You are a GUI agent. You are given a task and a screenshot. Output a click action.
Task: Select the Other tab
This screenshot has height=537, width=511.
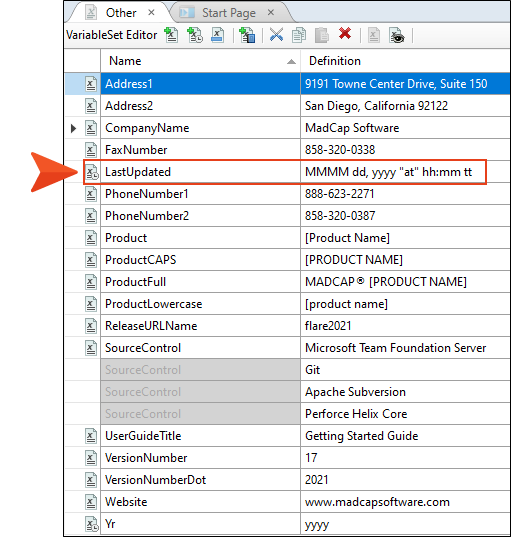(121, 13)
